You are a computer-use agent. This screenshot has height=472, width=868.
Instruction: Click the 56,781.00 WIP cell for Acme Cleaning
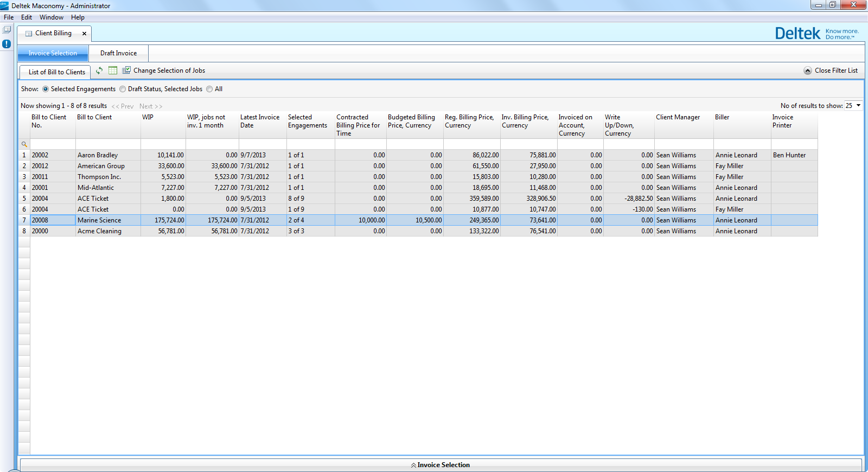[163, 231]
